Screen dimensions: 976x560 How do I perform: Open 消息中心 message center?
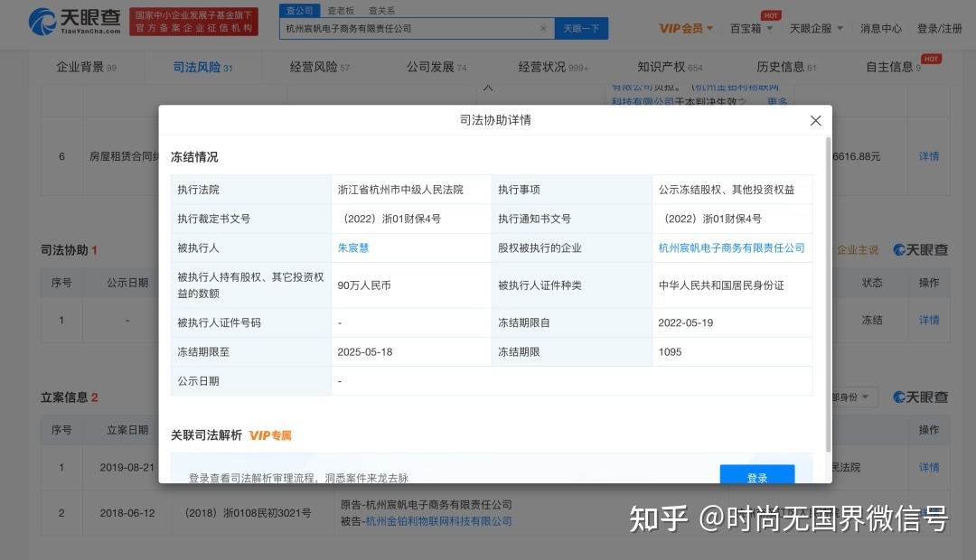(x=880, y=28)
